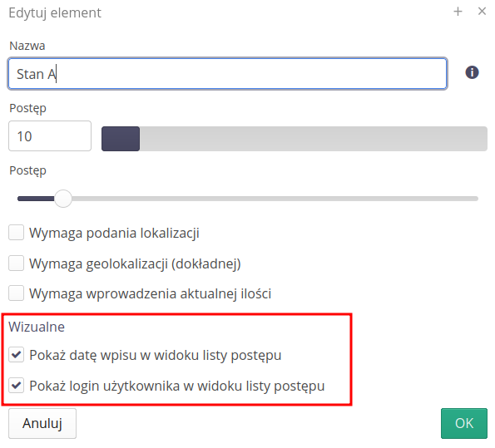Viewport: 495px width, 448px height.
Task: Close the Edytuj element dialog with the X
Action: (482, 12)
